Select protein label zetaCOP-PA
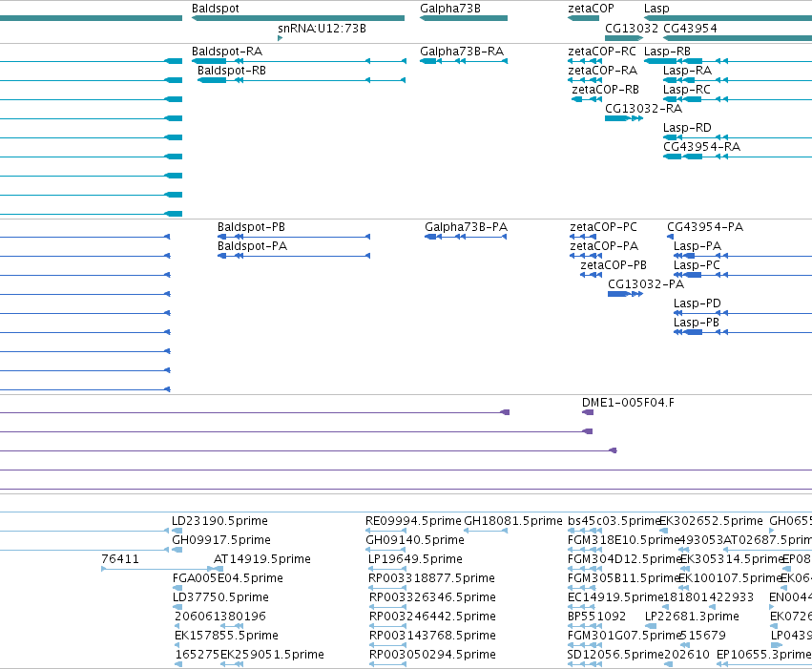This screenshot has width=812, height=669. coord(604,246)
